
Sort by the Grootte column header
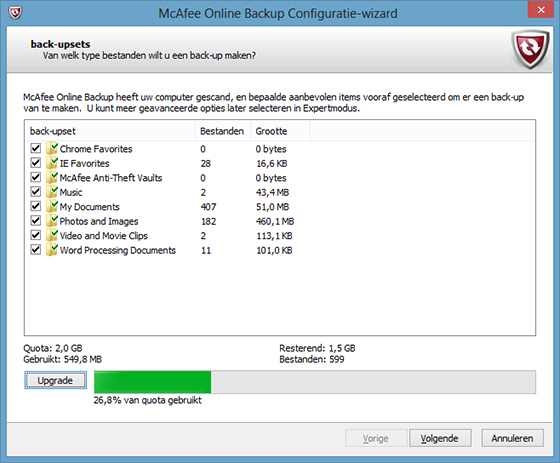pos(280,131)
